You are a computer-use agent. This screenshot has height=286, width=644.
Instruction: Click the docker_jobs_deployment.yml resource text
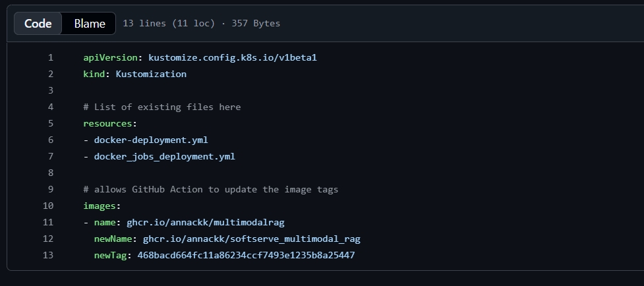[x=164, y=156]
